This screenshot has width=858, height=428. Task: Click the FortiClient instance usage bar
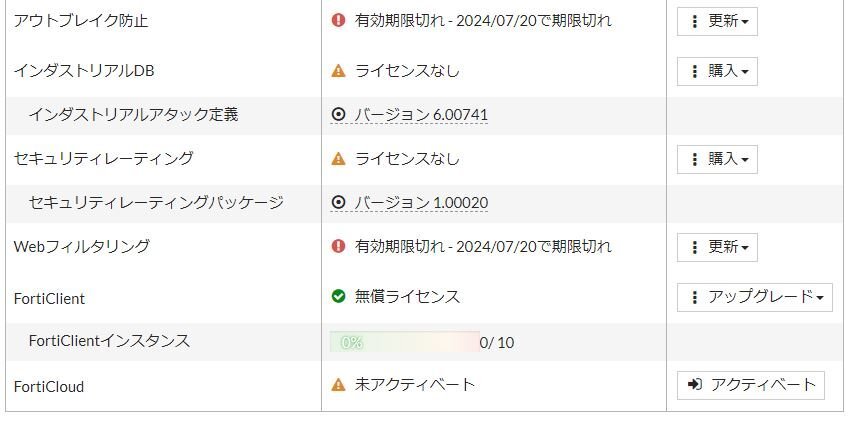404,342
